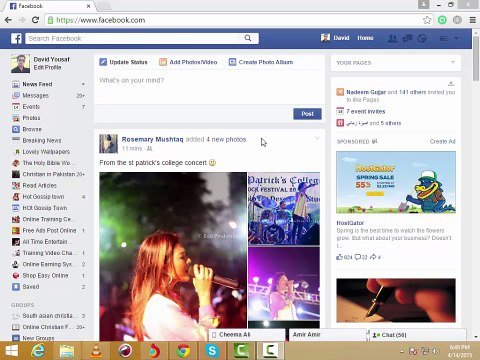Click Edit Profile link
The height and width of the screenshot is (360, 480).
tap(47, 67)
